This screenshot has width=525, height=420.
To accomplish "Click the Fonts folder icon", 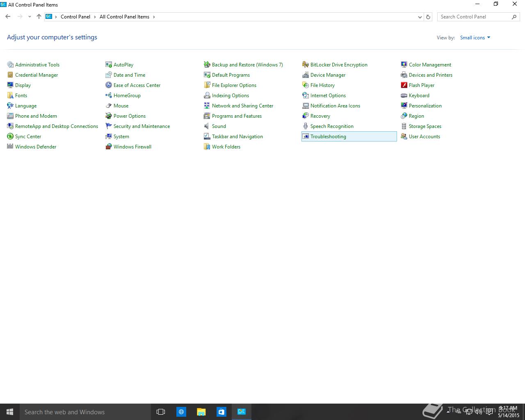I will pyautogui.click(x=10, y=95).
